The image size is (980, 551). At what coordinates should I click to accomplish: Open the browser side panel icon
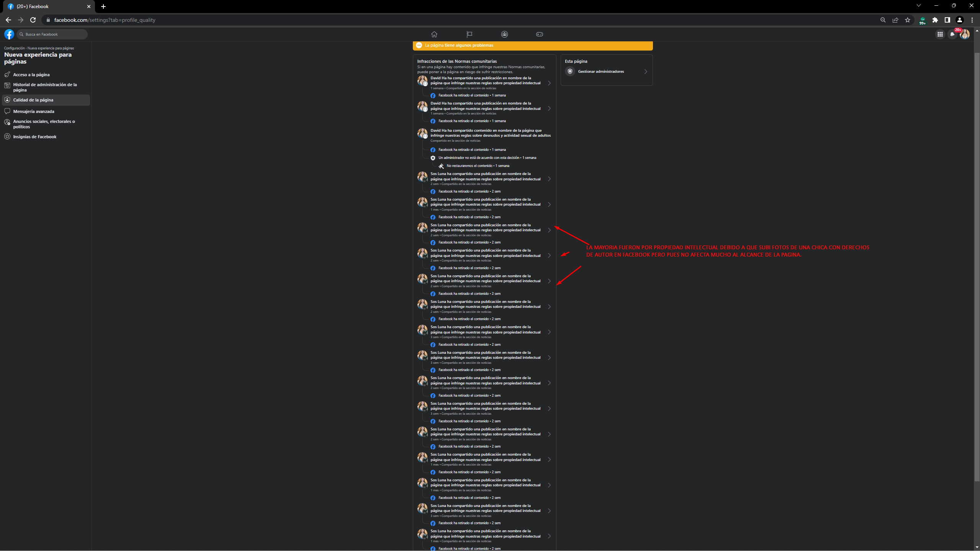[947, 20]
